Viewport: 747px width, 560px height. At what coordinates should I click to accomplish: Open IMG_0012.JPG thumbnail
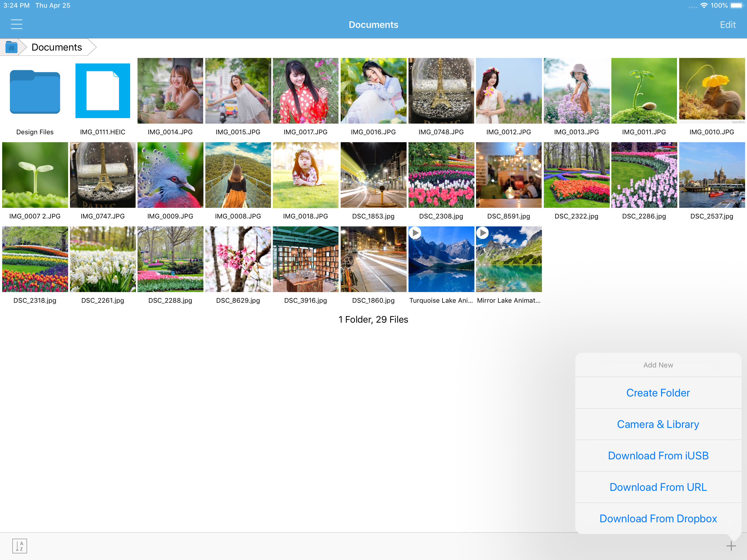[x=509, y=91]
